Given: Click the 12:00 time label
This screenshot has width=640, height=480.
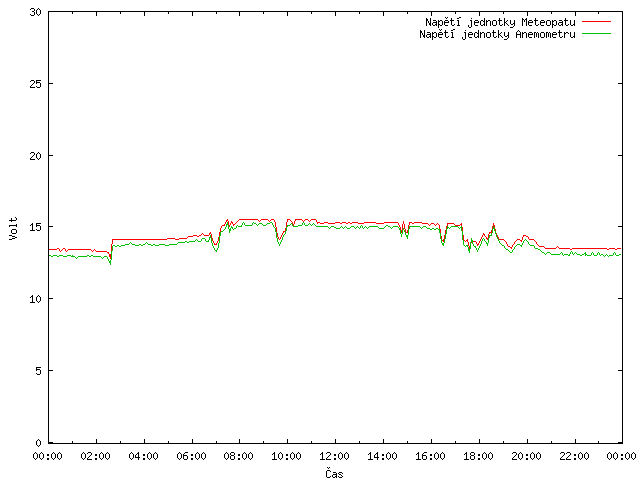Looking at the screenshot, I should coord(334,456).
